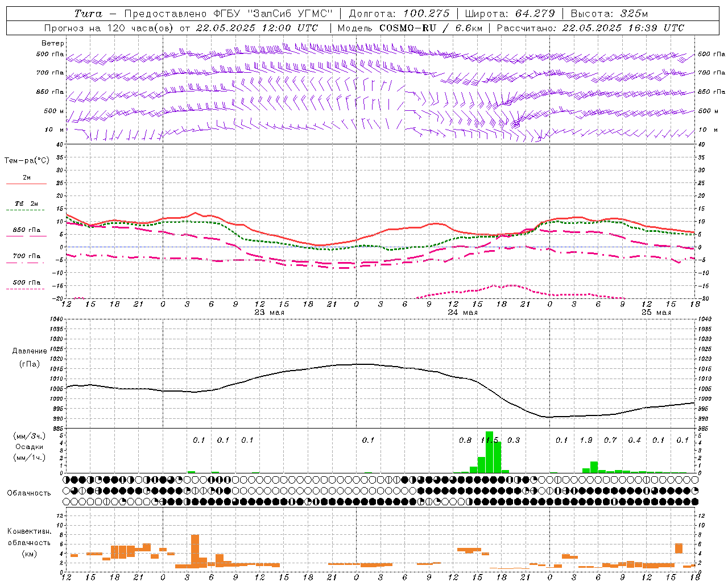Select the text Предоставлено ФГБУ "ЗапСиб УГМС"
Viewport: 728px width, 582px height.
pyautogui.click(x=228, y=14)
